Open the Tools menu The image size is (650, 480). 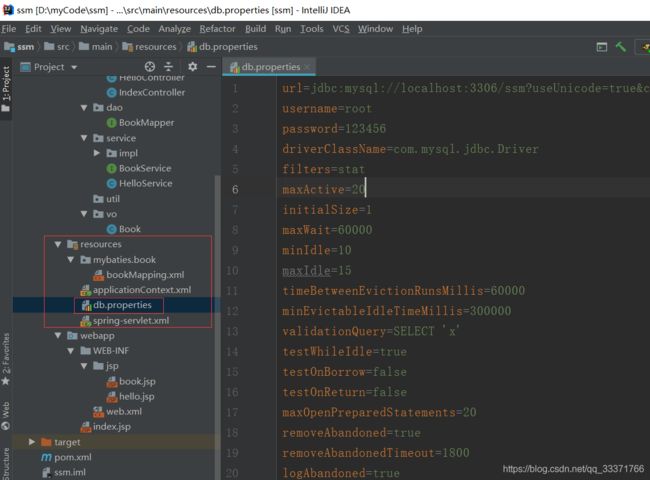click(x=312, y=29)
